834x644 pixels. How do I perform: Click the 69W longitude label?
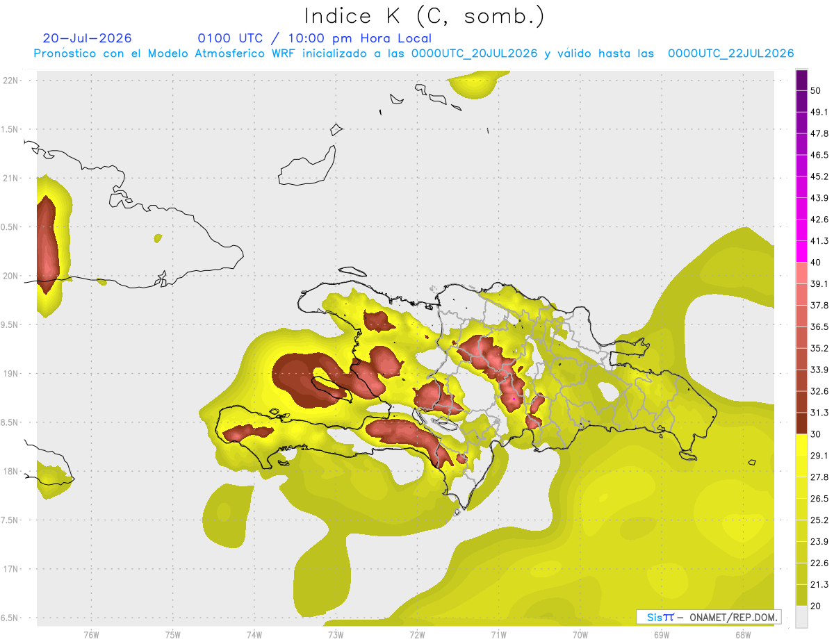pyautogui.click(x=662, y=634)
